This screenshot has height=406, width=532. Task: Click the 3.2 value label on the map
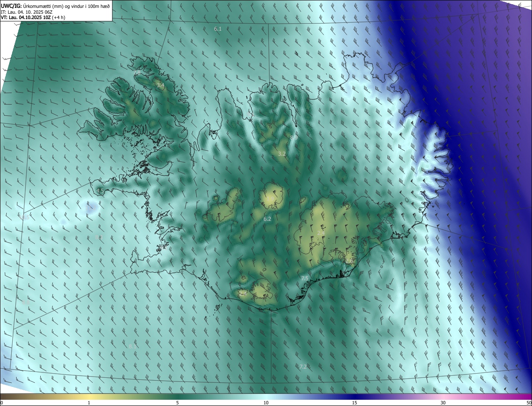click(x=282, y=154)
